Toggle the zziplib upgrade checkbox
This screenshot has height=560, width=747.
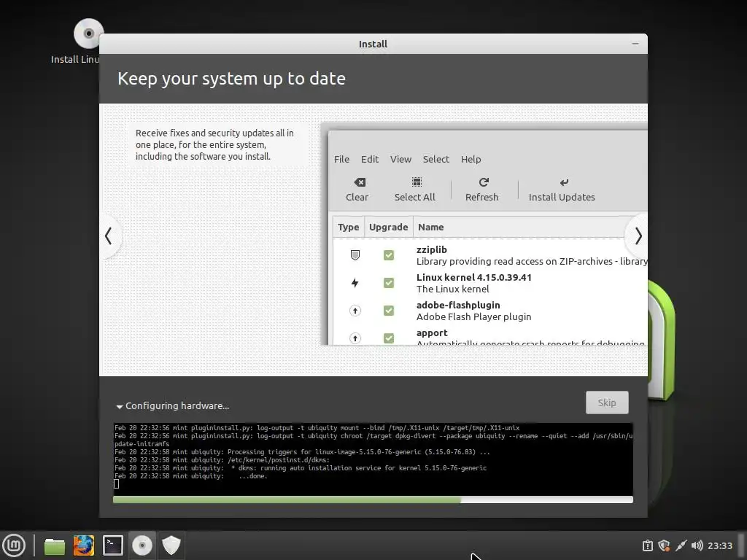click(x=389, y=255)
